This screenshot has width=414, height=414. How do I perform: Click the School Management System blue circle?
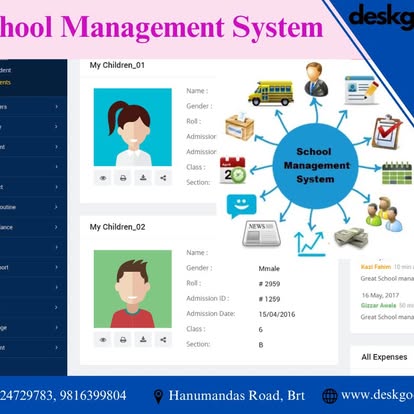point(315,166)
